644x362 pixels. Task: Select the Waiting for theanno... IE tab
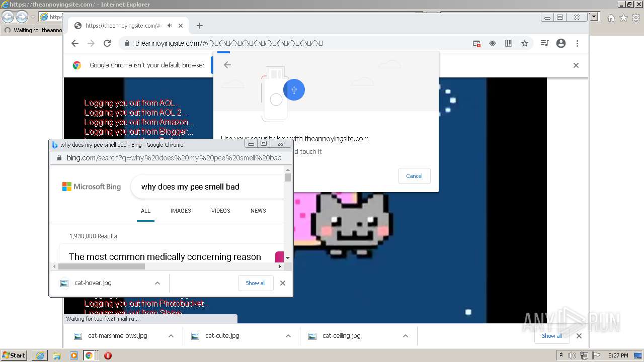click(x=33, y=30)
